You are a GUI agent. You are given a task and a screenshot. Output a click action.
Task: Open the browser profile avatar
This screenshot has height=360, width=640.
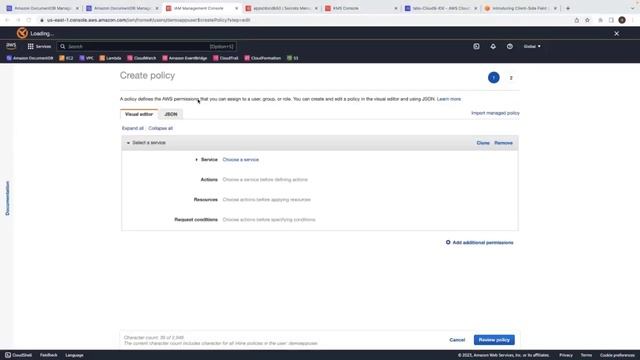point(622,20)
